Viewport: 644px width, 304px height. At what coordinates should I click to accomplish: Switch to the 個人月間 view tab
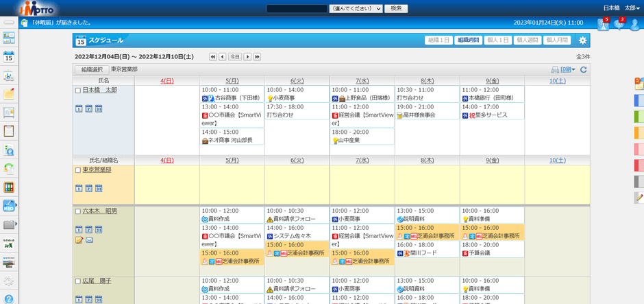[x=557, y=40]
